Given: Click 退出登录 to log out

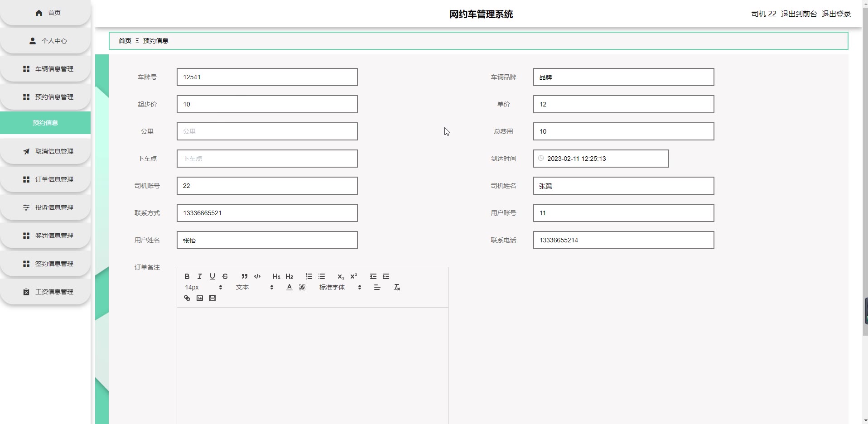Looking at the screenshot, I should pyautogui.click(x=836, y=14).
